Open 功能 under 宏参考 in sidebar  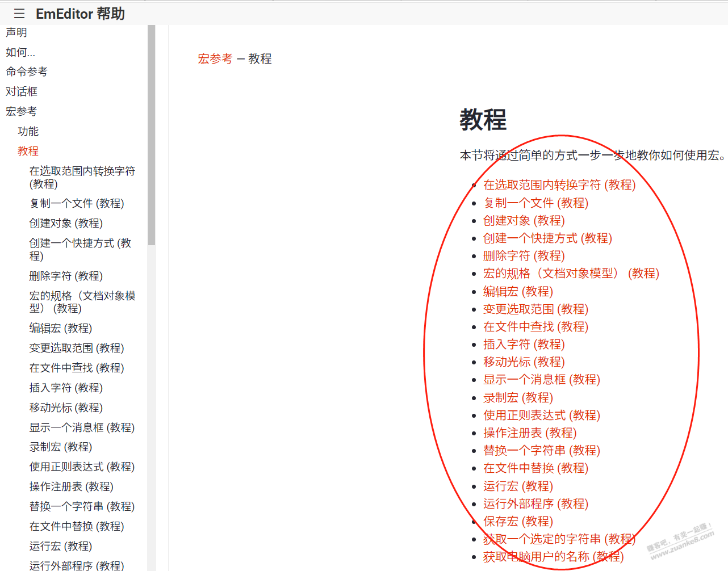pyautogui.click(x=28, y=131)
